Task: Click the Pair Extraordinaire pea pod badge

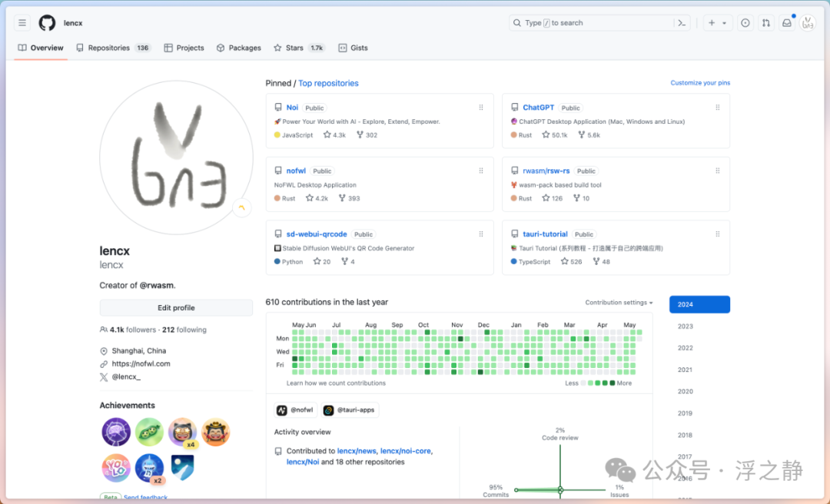Action: click(149, 432)
